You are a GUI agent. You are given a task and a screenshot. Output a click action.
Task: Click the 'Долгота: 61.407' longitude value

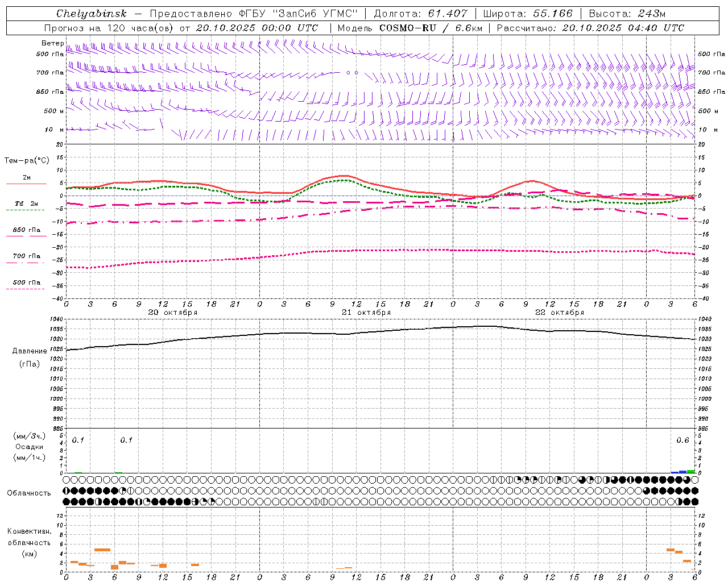pos(421,14)
